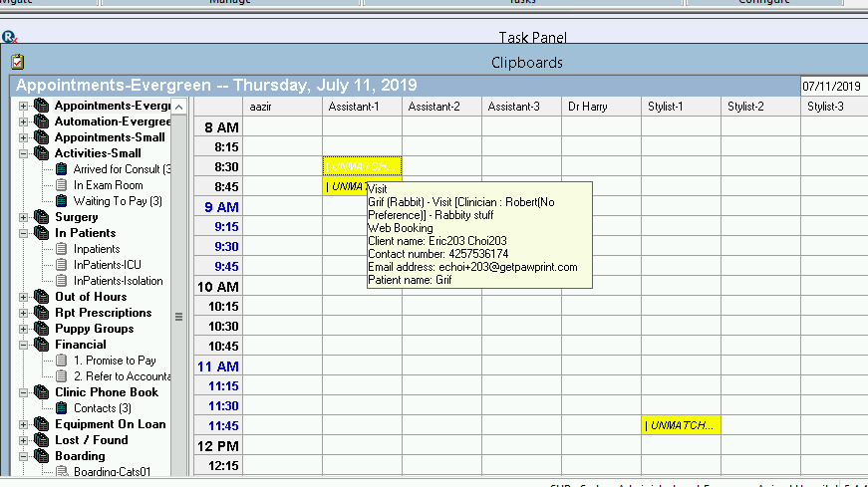Image resolution: width=868 pixels, height=487 pixels.
Task: Click the clipboard checkmark icon
Action: [17, 62]
